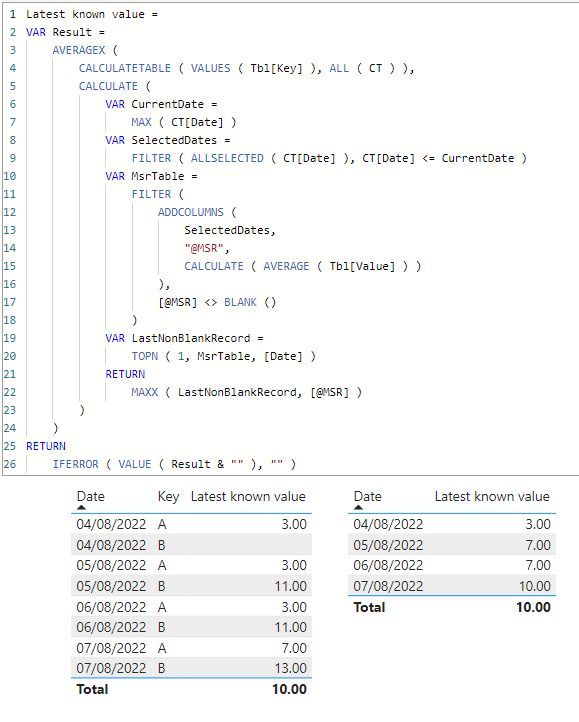
Task: Click line number 25 in the gutter
Action: click(10, 446)
